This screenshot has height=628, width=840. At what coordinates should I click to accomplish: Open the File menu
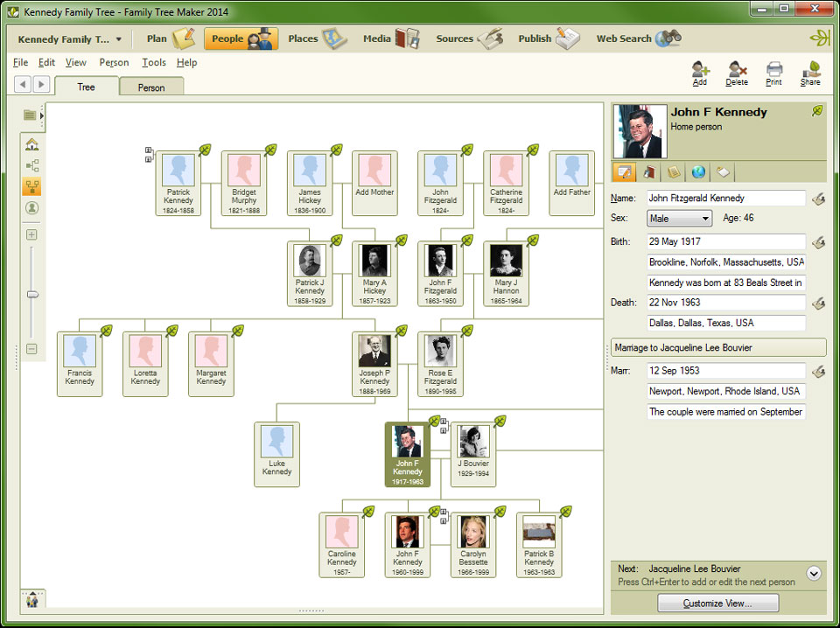click(20, 62)
